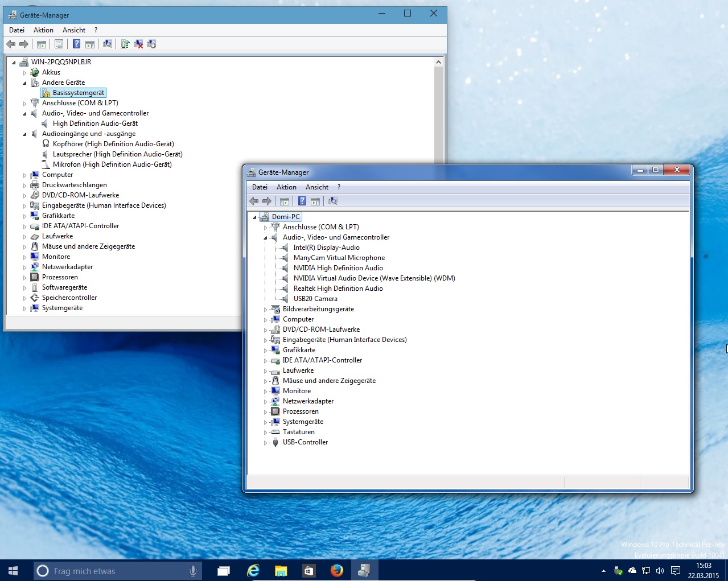Launch Firefox from the taskbar

336,571
